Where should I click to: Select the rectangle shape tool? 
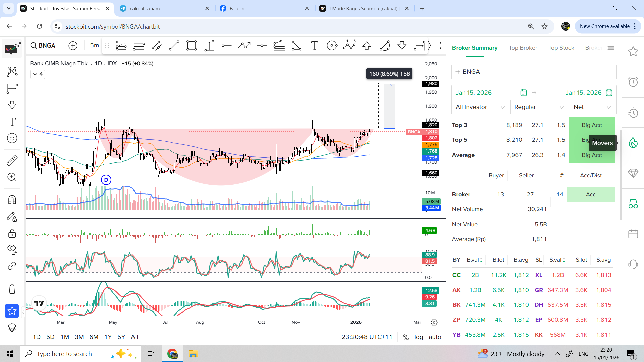192,45
